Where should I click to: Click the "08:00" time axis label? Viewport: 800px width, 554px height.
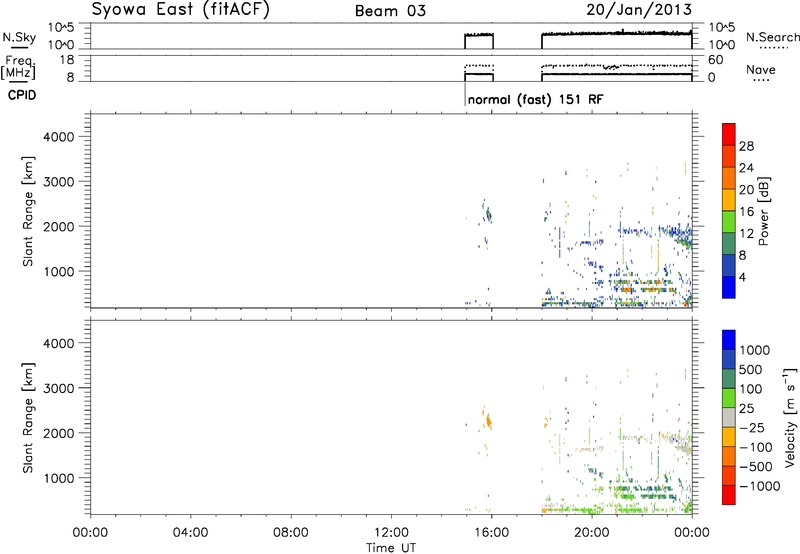(291, 533)
